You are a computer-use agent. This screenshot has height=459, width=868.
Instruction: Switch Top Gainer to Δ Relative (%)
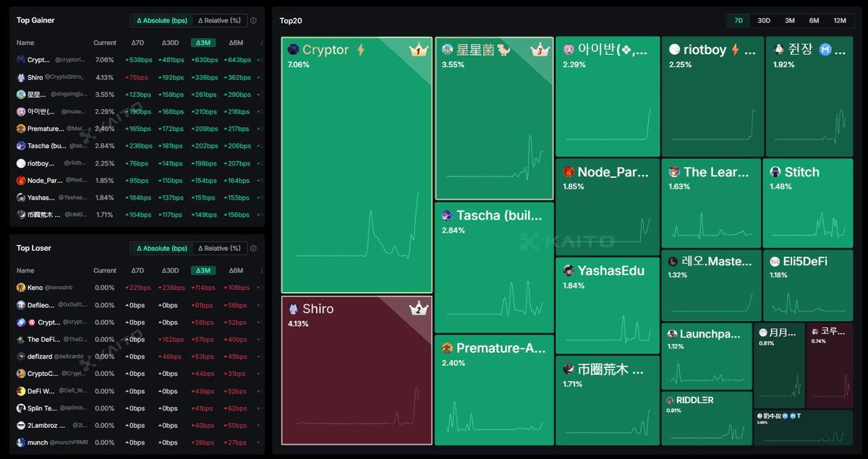(219, 21)
